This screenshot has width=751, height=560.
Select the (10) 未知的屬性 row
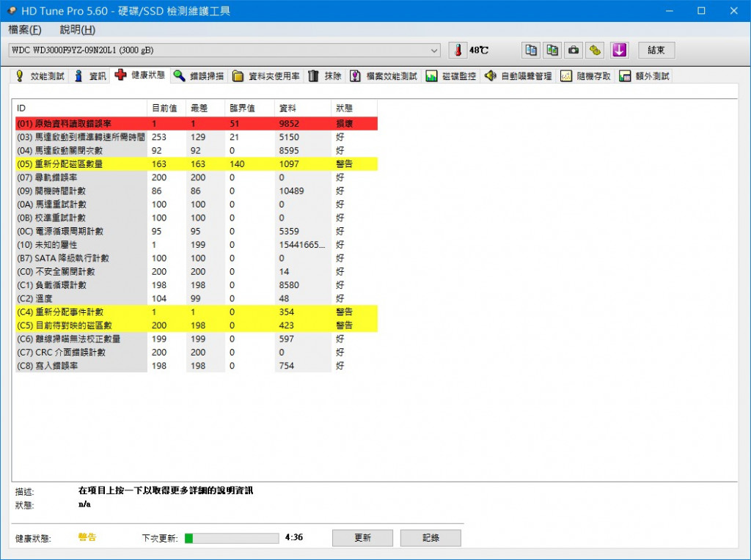click(x=197, y=245)
